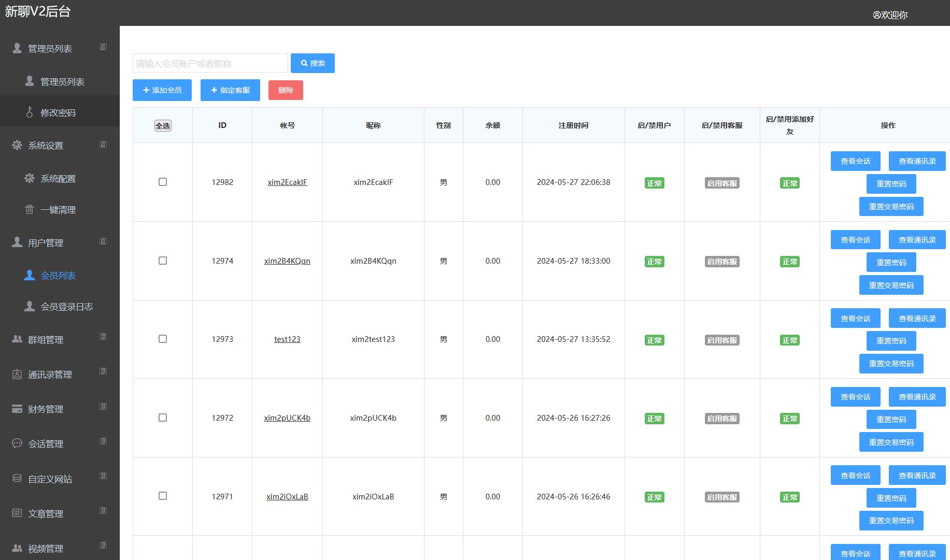Expand the 文章管理 menu

click(x=103, y=511)
